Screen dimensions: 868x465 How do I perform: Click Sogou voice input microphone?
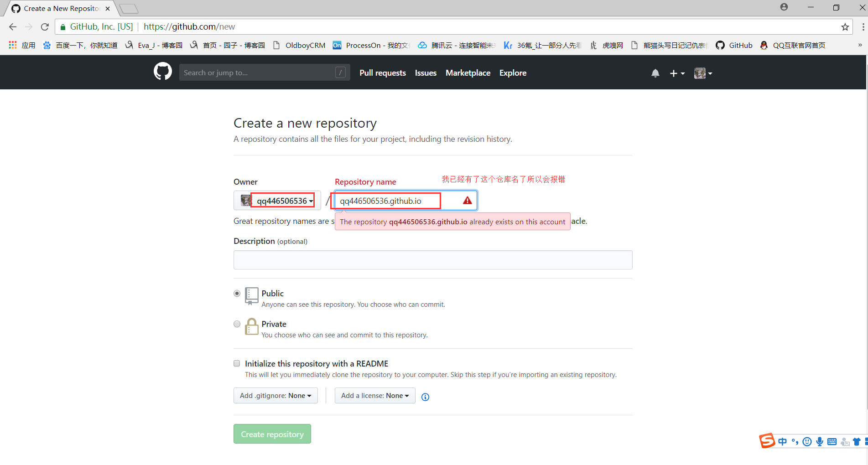(x=820, y=441)
